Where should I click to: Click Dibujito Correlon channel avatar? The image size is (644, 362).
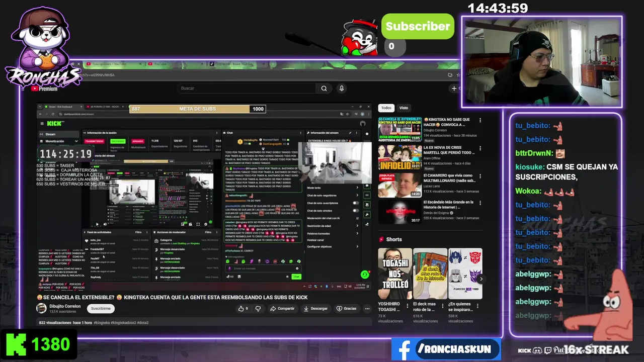pos(41,308)
